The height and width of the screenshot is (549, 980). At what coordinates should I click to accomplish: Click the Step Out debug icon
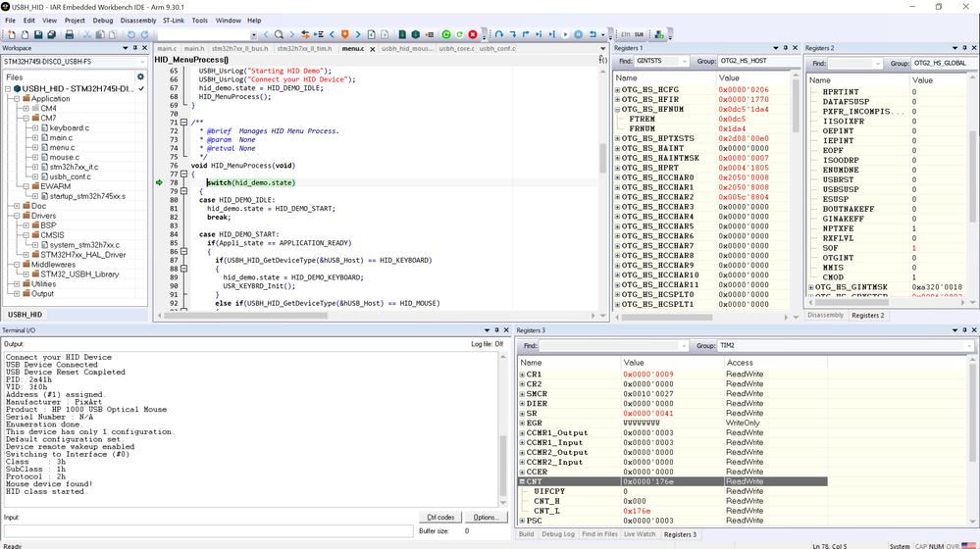pyautogui.click(x=526, y=34)
